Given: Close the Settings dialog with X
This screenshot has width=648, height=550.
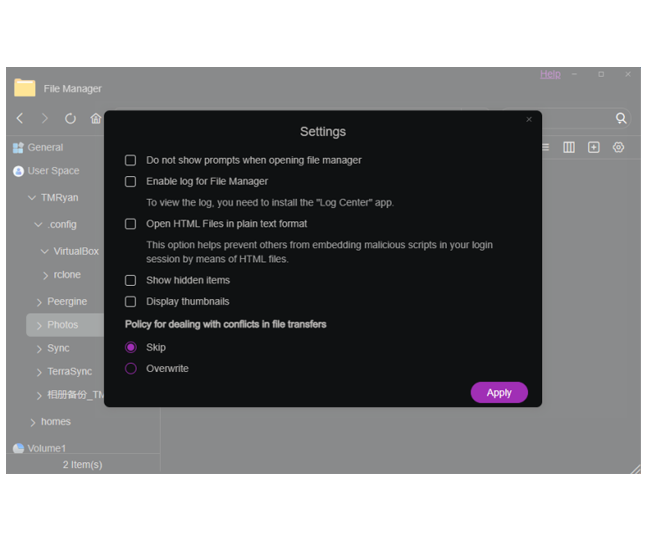Looking at the screenshot, I should point(529,120).
